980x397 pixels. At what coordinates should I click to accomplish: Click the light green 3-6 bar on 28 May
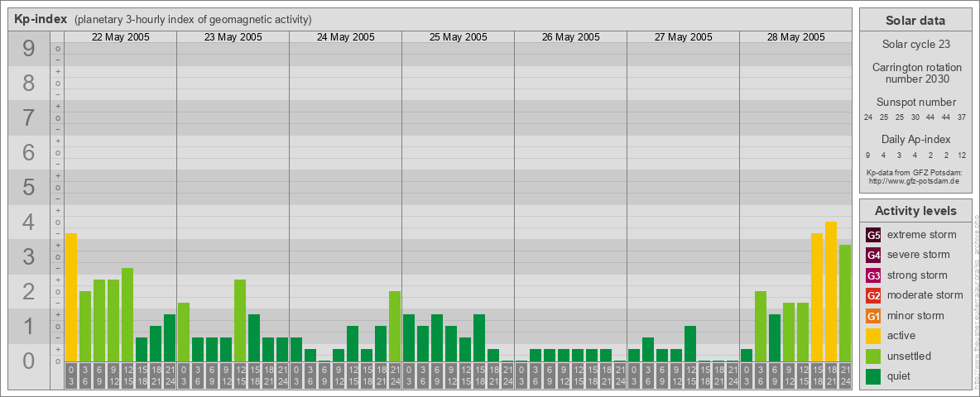tap(760, 327)
